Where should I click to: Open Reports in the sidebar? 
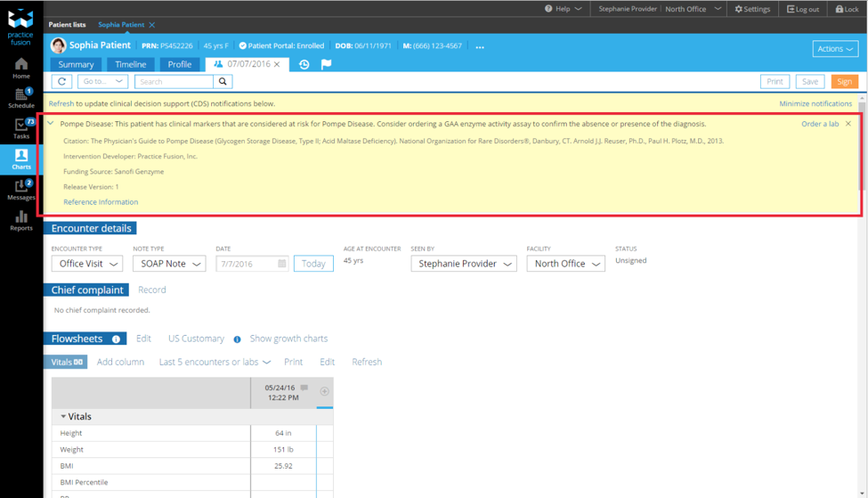[x=20, y=221]
